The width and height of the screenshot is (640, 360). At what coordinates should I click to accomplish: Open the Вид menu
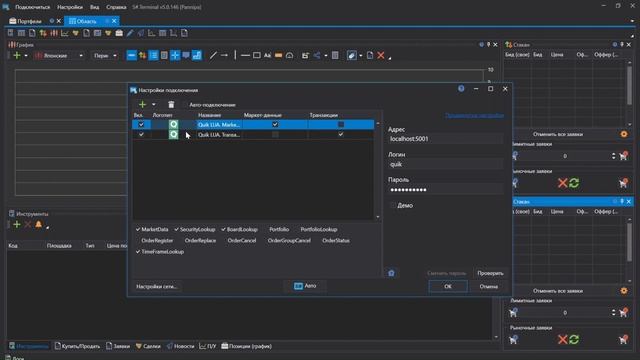[94, 7]
